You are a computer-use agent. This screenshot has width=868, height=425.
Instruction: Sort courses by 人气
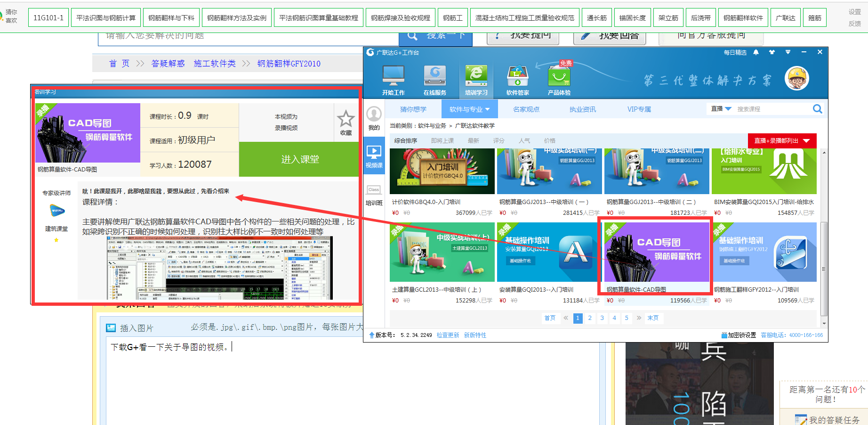[524, 141]
